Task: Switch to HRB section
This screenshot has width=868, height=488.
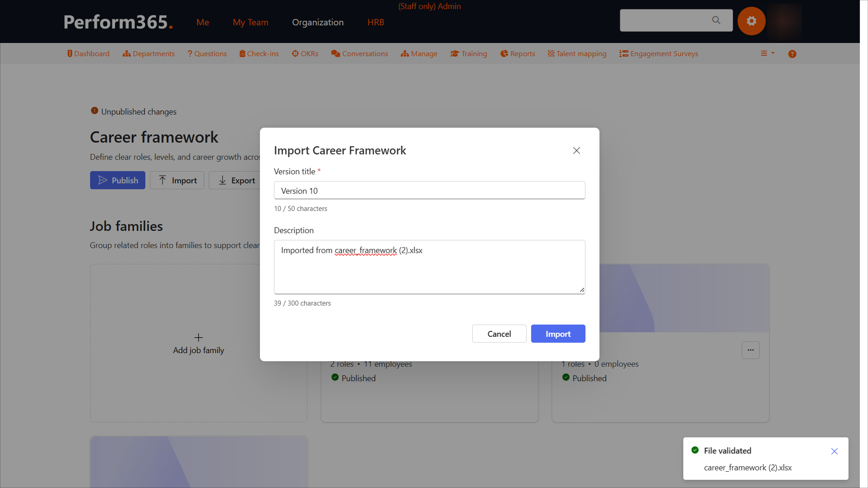Action: (x=375, y=22)
